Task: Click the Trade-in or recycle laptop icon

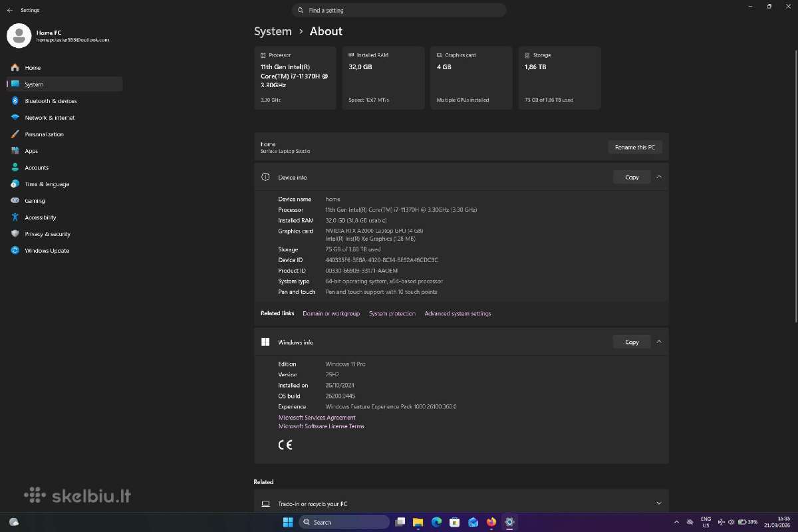Action: click(266, 503)
